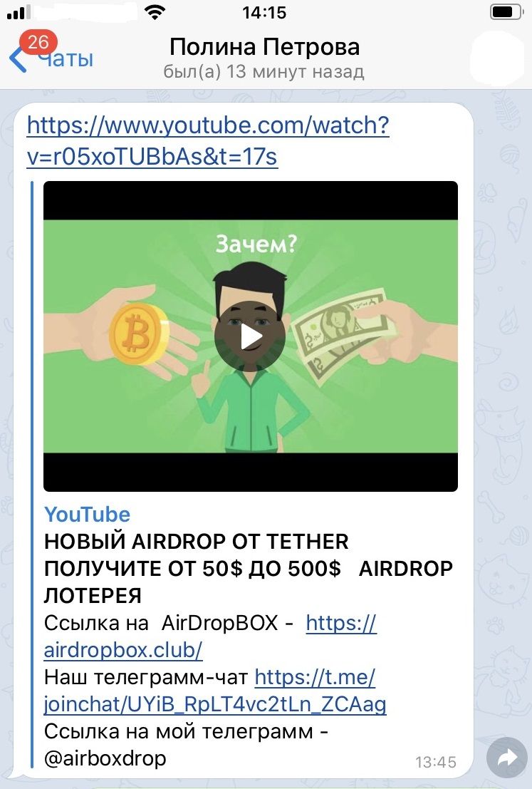This screenshot has width=532, height=789.
Task: Tap the 'был(а) 13 минут назад' status
Action: 264,72
